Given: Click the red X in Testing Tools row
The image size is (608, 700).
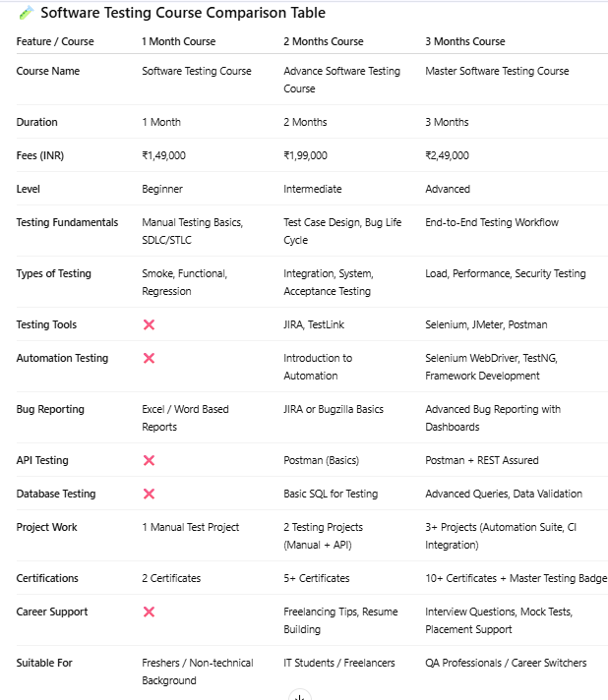Looking at the screenshot, I should 149,324.
